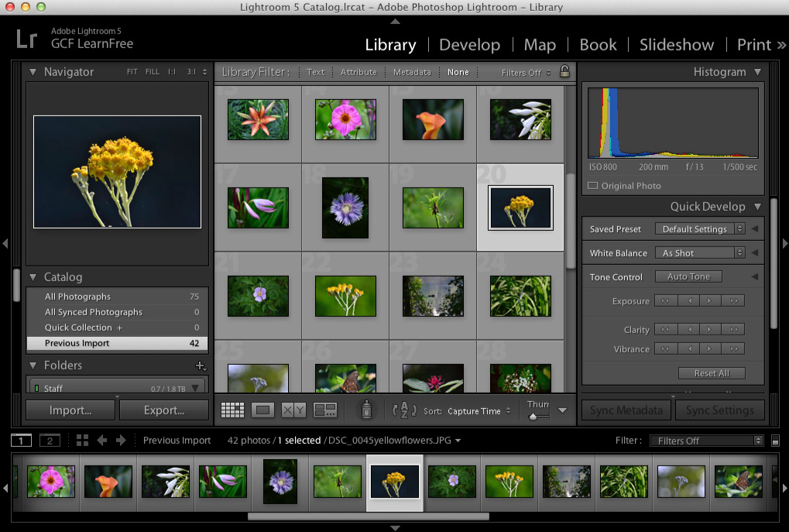Open the Saved Preset Default Settings dropdown
The image size is (789, 532).
pos(699,228)
